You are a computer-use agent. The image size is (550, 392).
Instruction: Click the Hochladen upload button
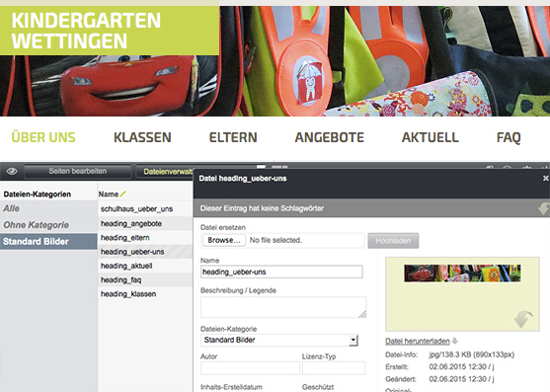[393, 241]
